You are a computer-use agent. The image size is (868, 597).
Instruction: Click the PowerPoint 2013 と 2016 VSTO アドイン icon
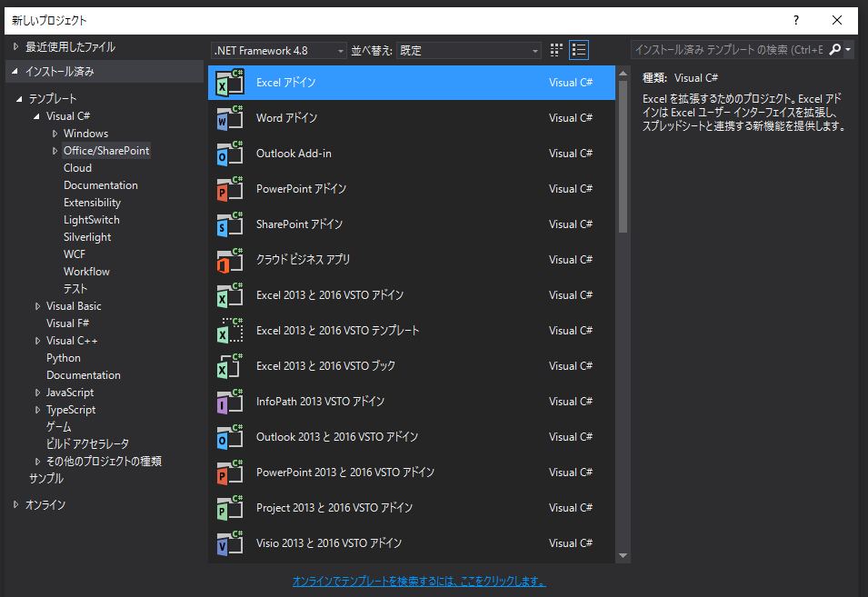[x=230, y=472]
